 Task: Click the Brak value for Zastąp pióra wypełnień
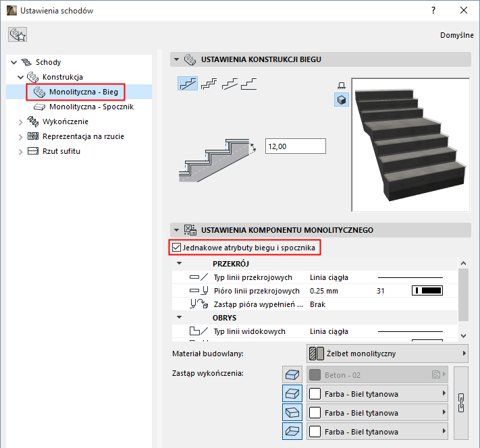point(317,304)
